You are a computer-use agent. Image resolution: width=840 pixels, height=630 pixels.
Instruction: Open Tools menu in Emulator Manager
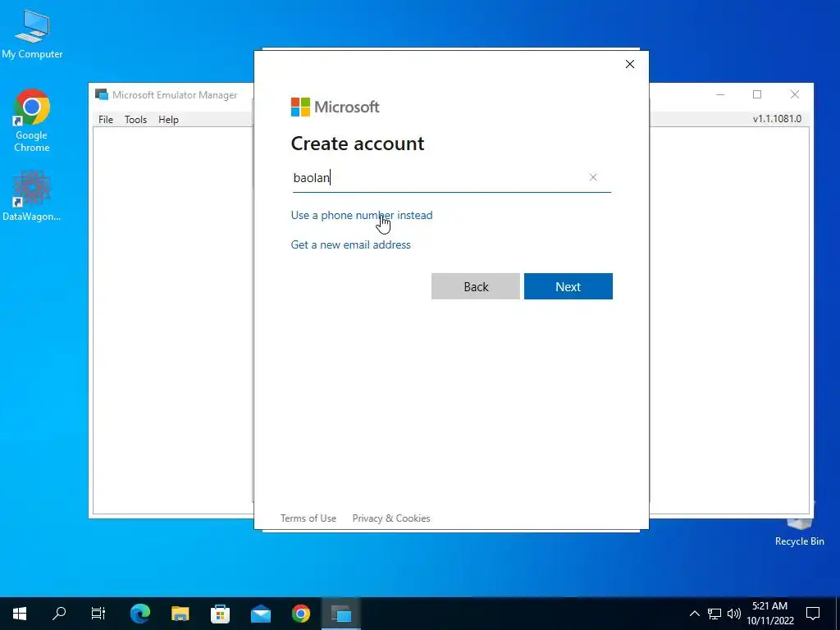pos(135,120)
